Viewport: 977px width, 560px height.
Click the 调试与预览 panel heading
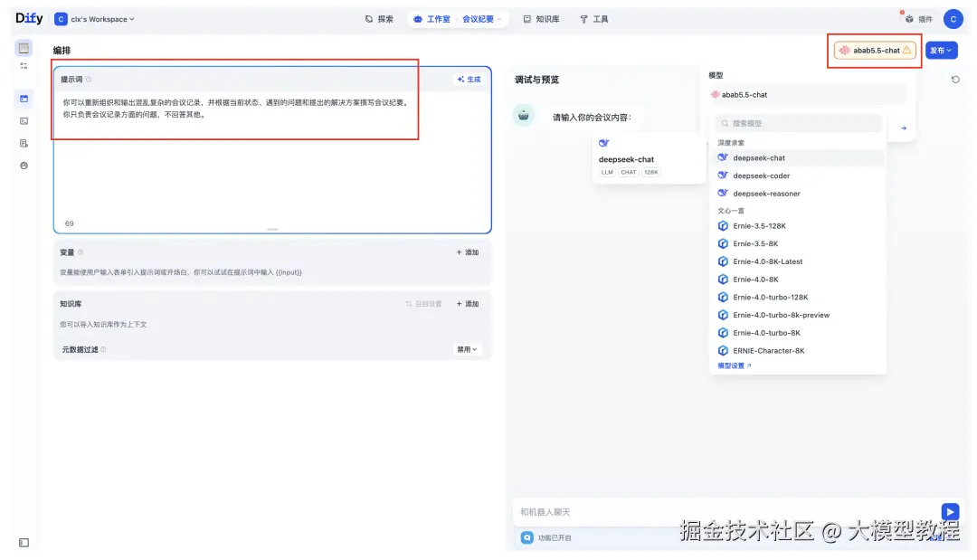pos(536,80)
